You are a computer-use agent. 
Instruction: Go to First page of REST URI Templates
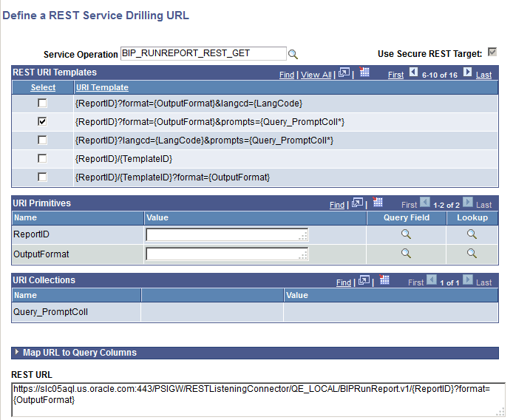coord(396,75)
